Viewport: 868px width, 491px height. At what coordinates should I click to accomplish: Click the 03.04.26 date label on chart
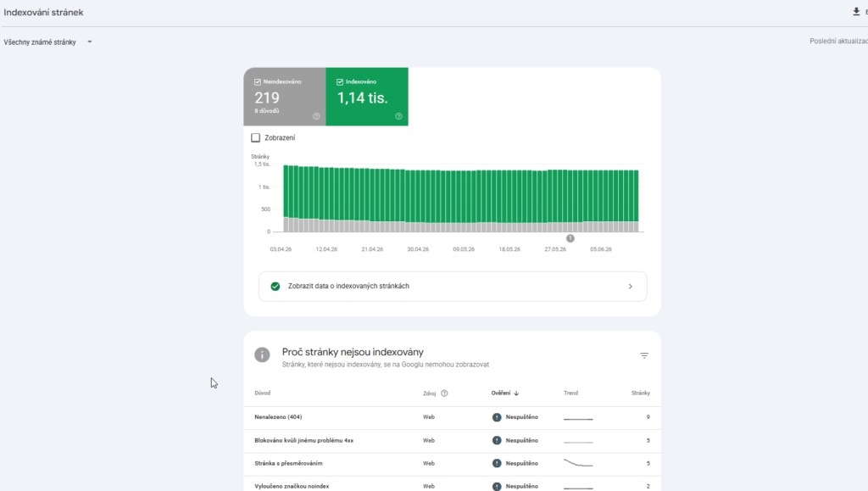point(281,249)
